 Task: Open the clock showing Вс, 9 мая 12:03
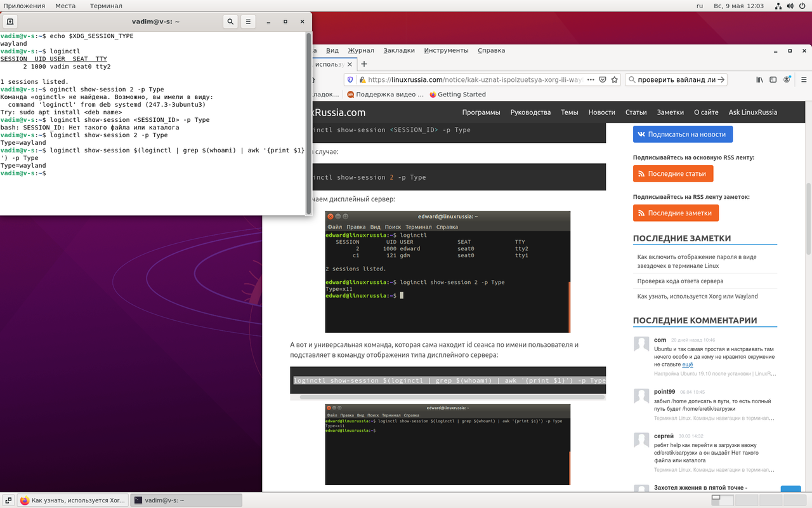pos(739,6)
